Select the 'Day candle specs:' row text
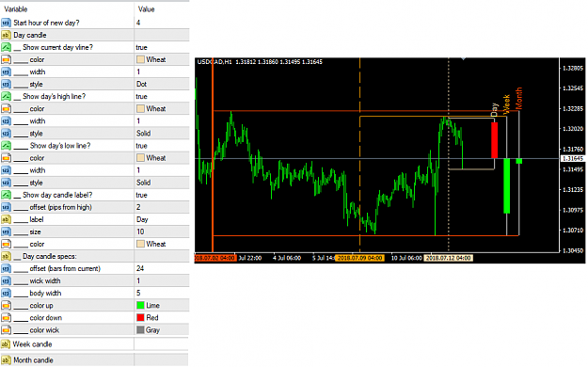The height and width of the screenshot is (367, 588). 50,257
